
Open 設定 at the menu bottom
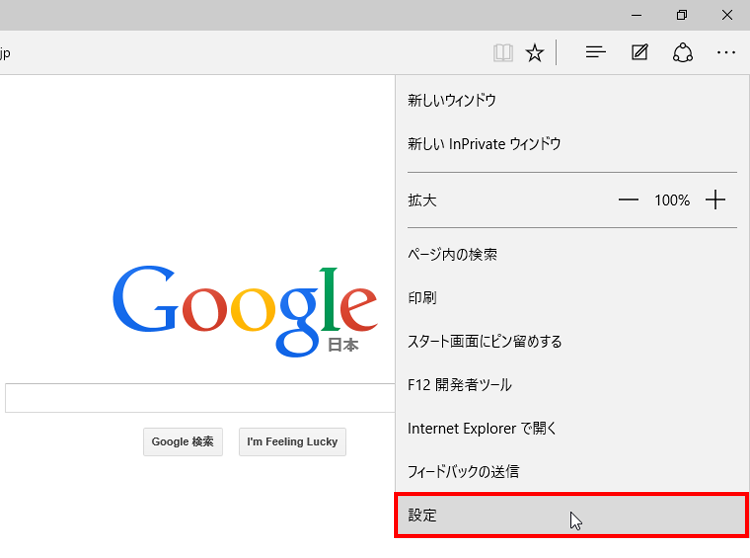click(x=422, y=516)
